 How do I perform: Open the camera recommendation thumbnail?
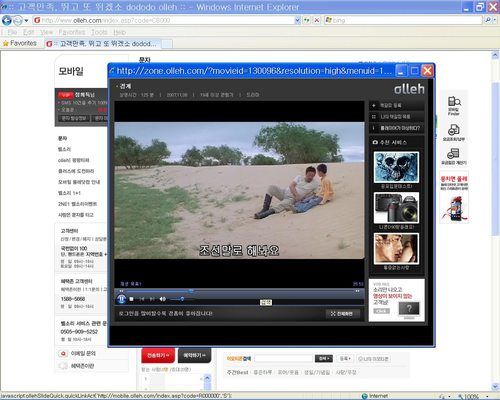coord(396,208)
